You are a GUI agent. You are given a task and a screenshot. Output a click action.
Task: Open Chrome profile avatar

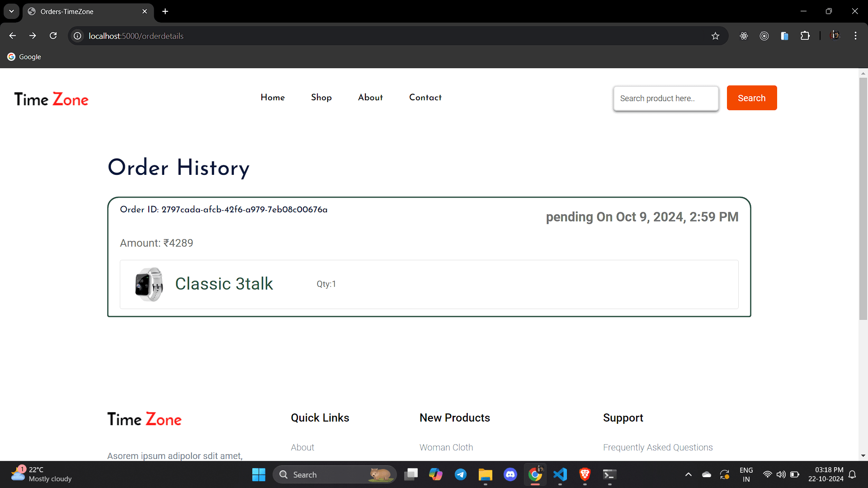(835, 35)
